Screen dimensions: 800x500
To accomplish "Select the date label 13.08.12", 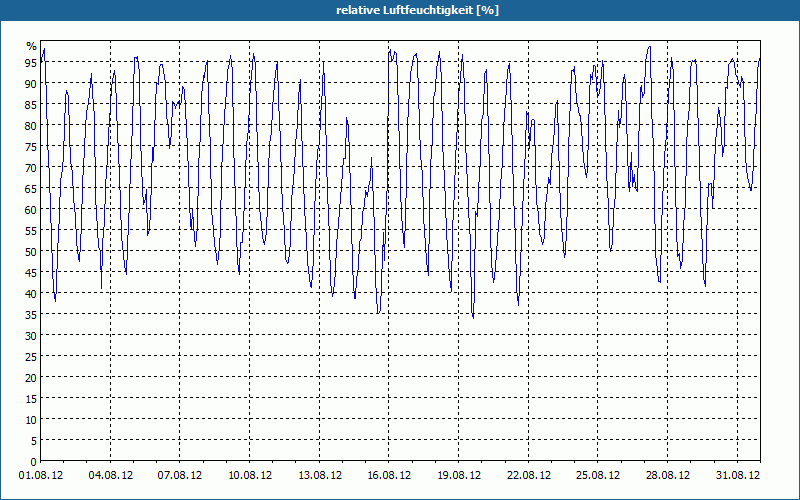I will click(319, 475).
